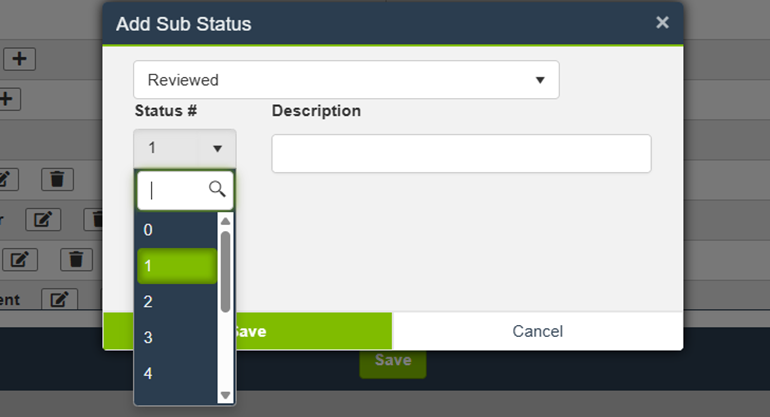Viewport: 770px width, 417px height.
Task: Click the edit pencil icon beside the 'r' label
Action: tap(43, 220)
